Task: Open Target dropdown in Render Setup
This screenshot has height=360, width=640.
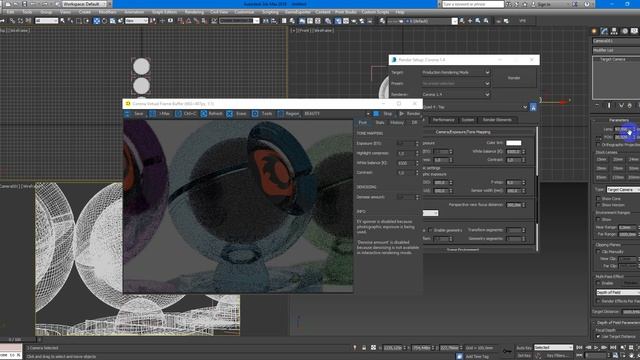Action: (x=456, y=72)
